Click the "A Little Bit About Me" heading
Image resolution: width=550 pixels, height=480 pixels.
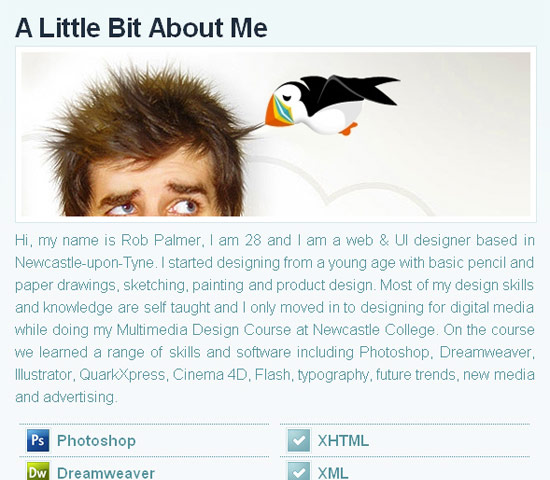click(141, 28)
